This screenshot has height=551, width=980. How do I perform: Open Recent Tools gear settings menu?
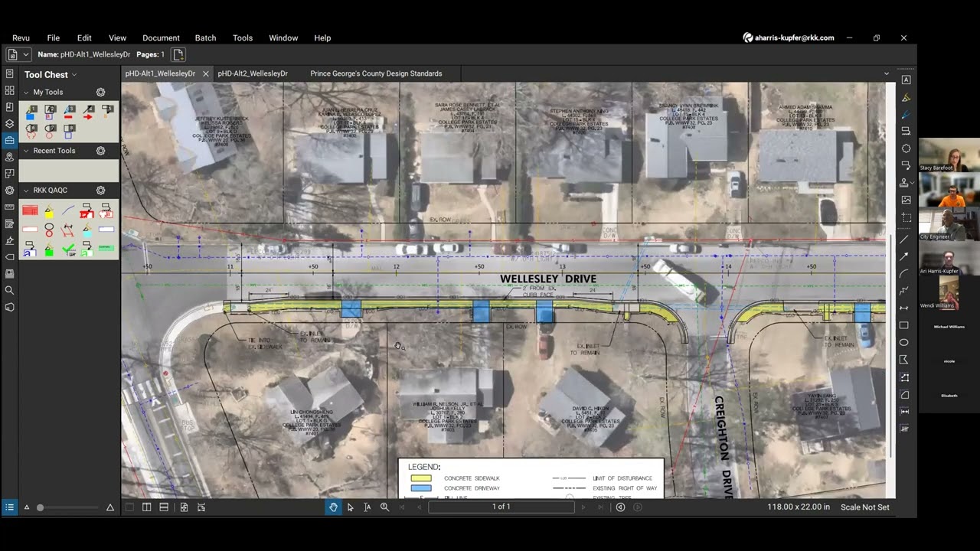coord(100,151)
